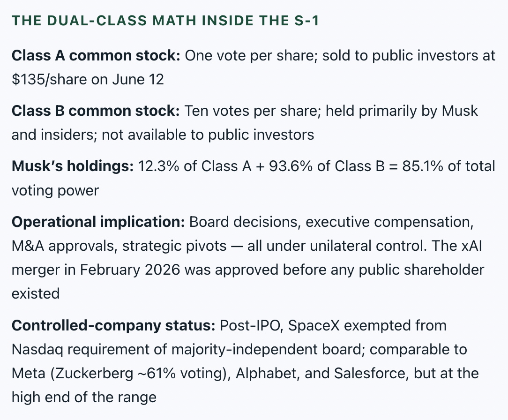
Task: Click the bold 'Controlled-company status:' label
Action: click(113, 325)
